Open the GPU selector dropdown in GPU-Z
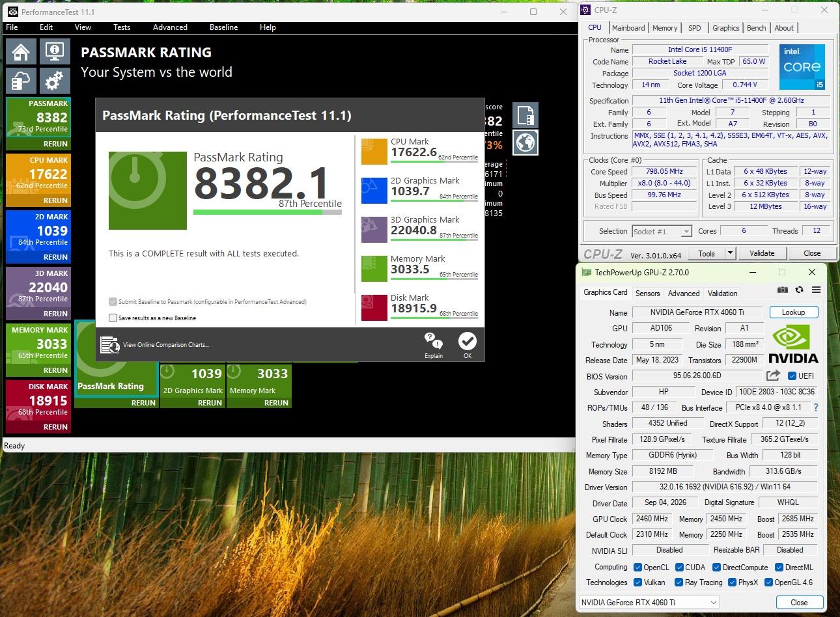840x617 pixels. (649, 603)
